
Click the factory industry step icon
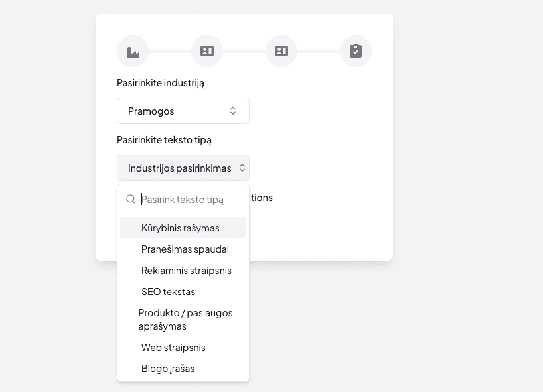tap(133, 51)
